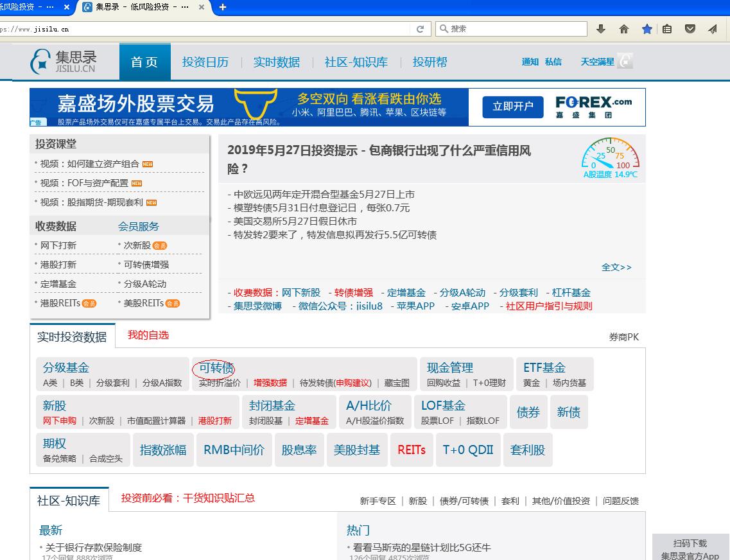Viewport: 730px width, 560px height.
Task: Click the reload page icon in address bar
Action: pos(420,29)
